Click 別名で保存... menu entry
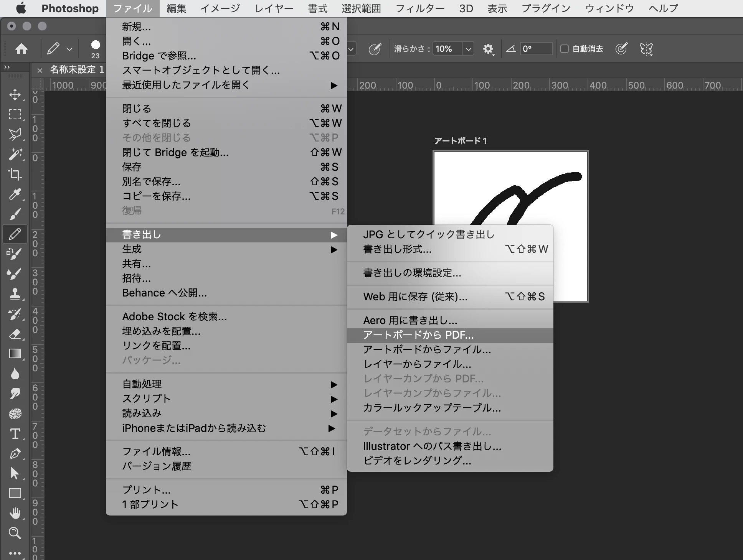 (151, 181)
